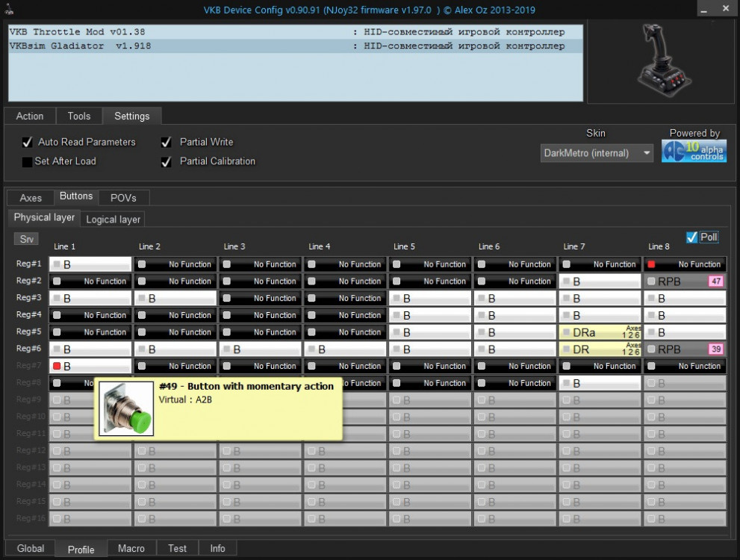The image size is (740, 560).
Task: Select Reg#6 Line 7 DR cell
Action: click(x=600, y=349)
